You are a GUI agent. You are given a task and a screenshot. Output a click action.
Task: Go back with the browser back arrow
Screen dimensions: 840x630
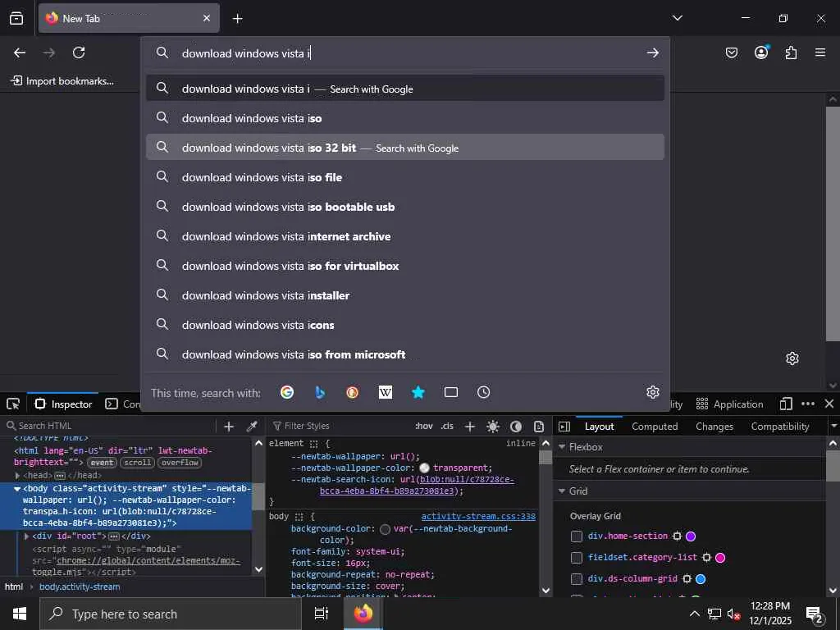point(20,52)
